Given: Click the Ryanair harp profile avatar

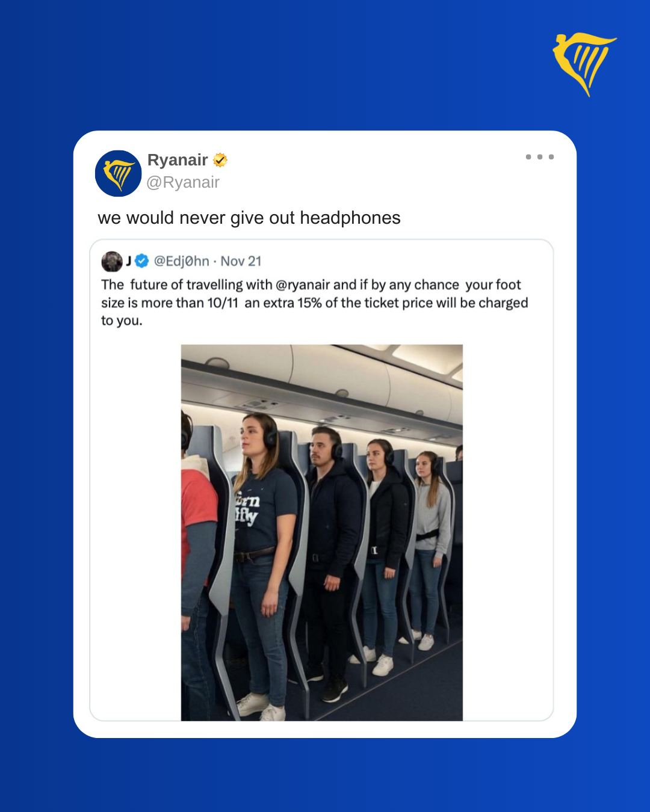Looking at the screenshot, I should 118,173.
